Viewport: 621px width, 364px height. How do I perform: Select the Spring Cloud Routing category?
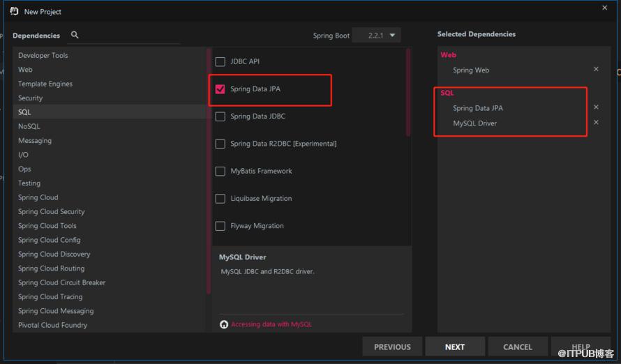click(x=110, y=268)
